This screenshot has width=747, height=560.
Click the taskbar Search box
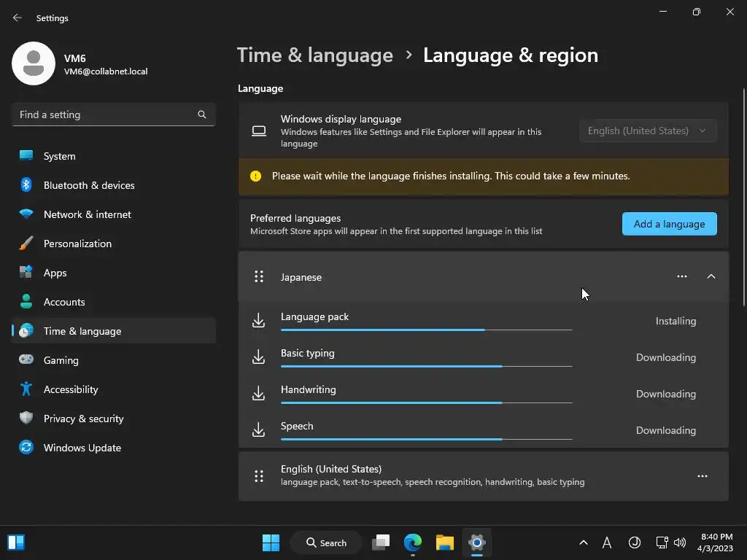tap(326, 542)
